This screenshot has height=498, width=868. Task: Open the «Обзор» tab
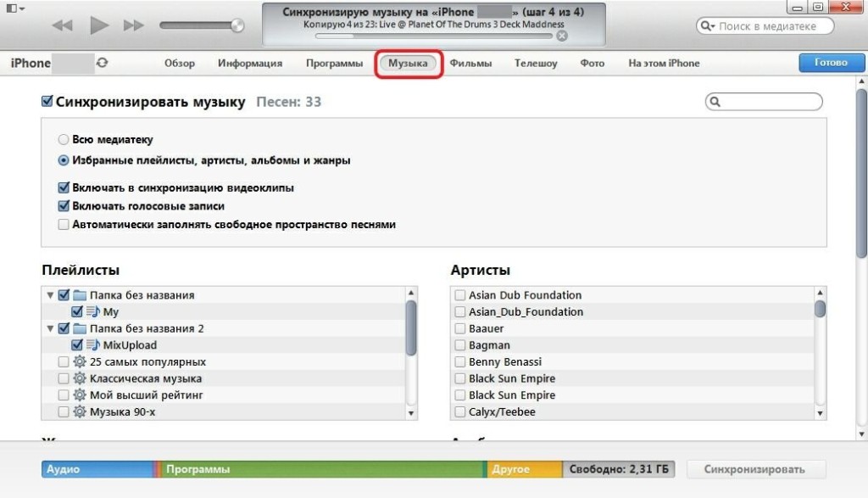(177, 63)
